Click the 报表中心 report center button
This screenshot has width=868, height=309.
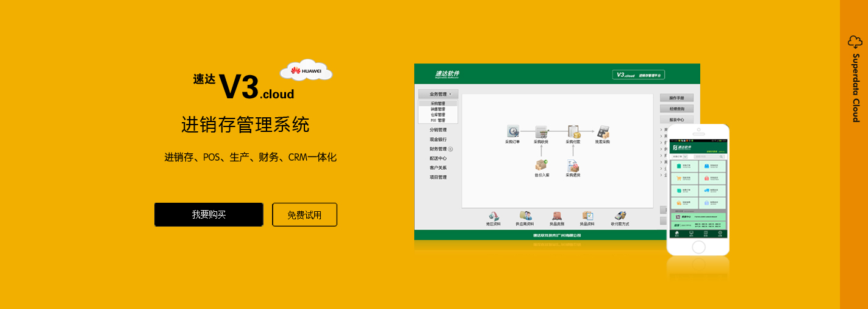[x=676, y=120]
